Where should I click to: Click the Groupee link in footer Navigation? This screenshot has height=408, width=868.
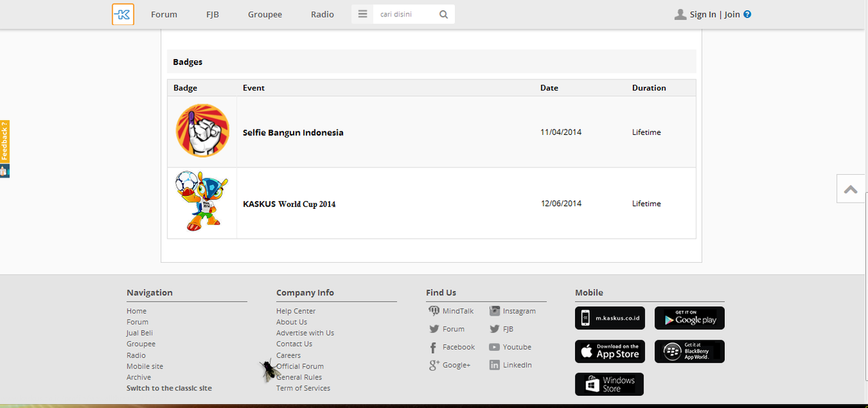coord(141,344)
